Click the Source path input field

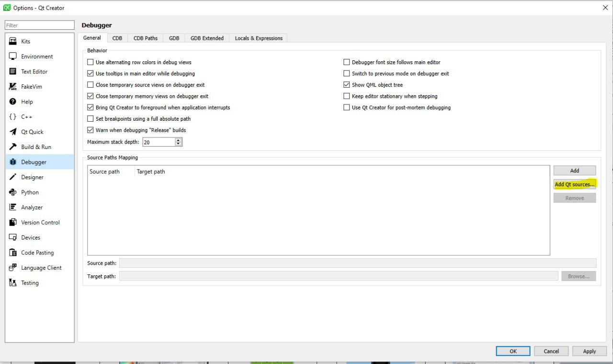click(358, 263)
